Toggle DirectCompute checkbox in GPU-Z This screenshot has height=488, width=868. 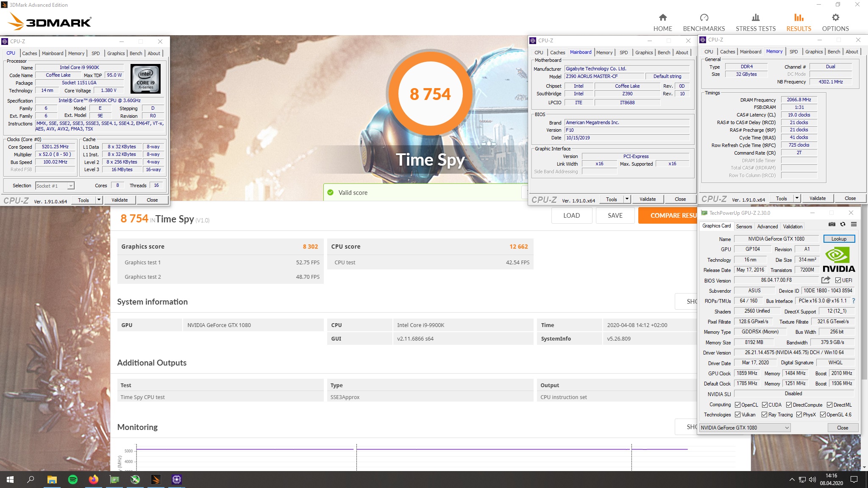[x=789, y=405]
